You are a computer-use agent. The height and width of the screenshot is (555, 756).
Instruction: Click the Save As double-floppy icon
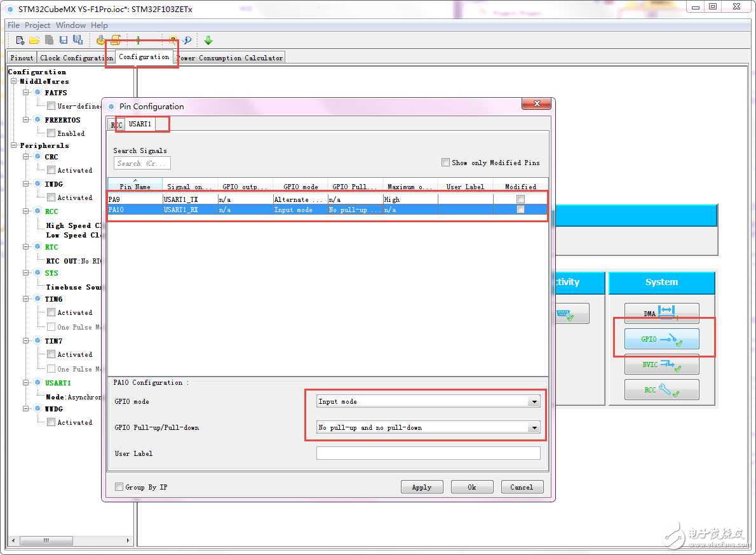(78, 40)
